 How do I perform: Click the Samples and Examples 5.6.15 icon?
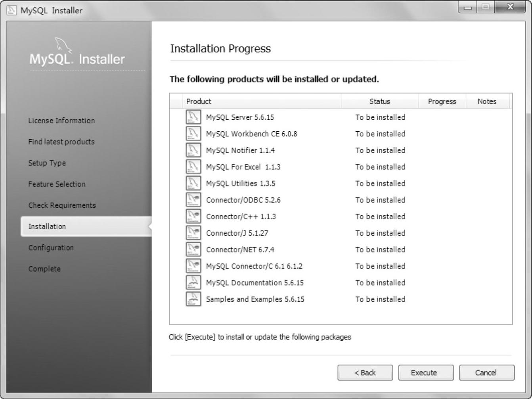click(x=193, y=299)
